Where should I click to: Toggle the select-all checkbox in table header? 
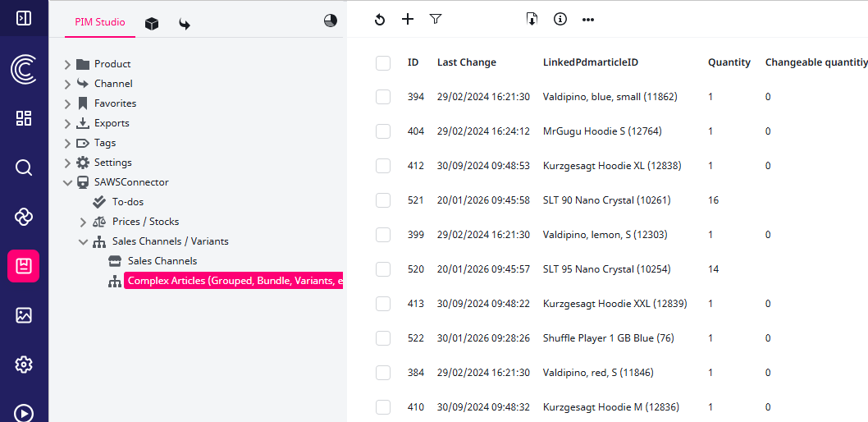[x=383, y=62]
